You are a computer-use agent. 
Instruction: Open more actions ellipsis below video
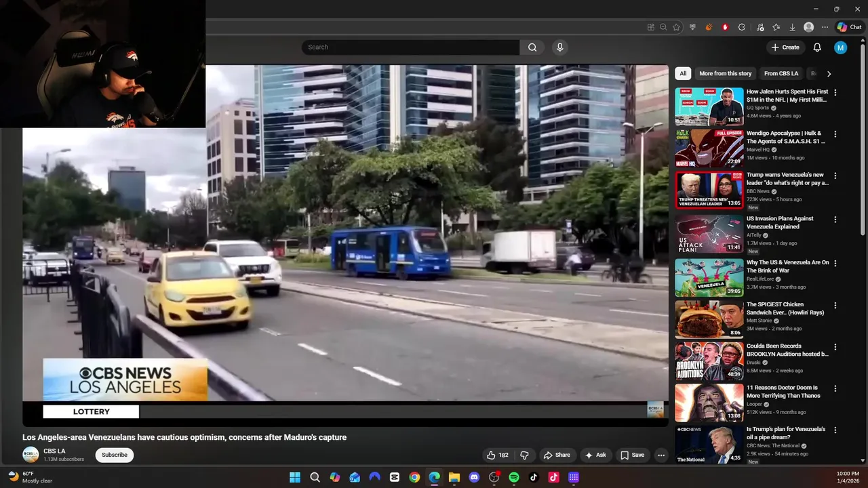tap(661, 455)
